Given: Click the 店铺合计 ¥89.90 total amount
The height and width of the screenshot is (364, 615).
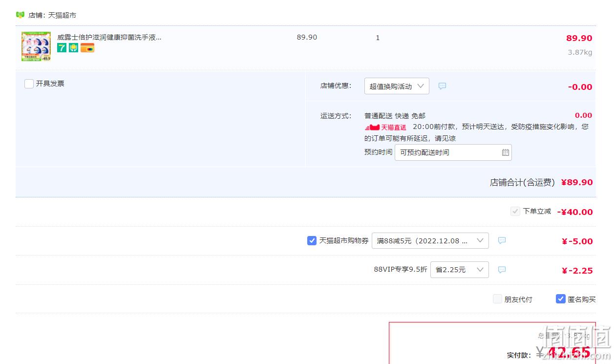Looking at the screenshot, I should 576,182.
